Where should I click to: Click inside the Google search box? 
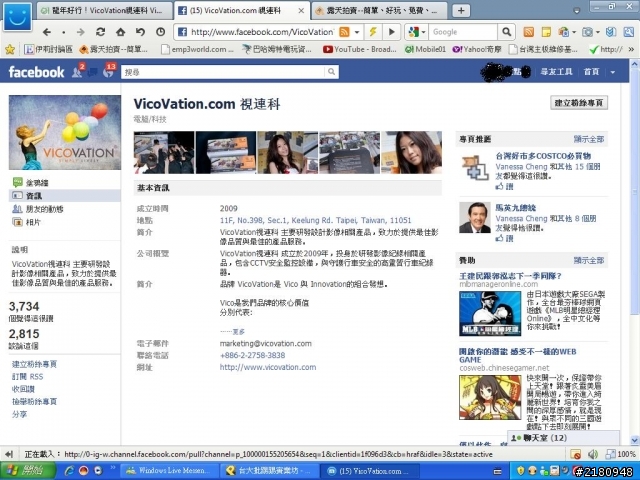coord(463,32)
